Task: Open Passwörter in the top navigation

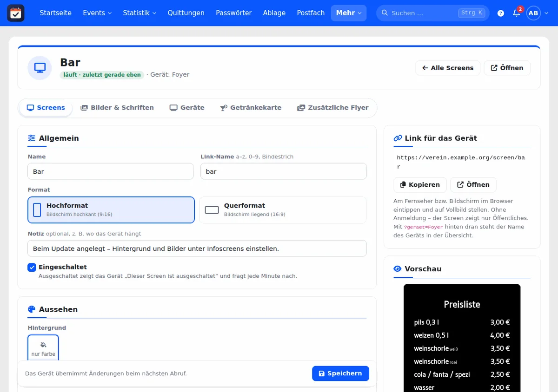Action: click(234, 13)
